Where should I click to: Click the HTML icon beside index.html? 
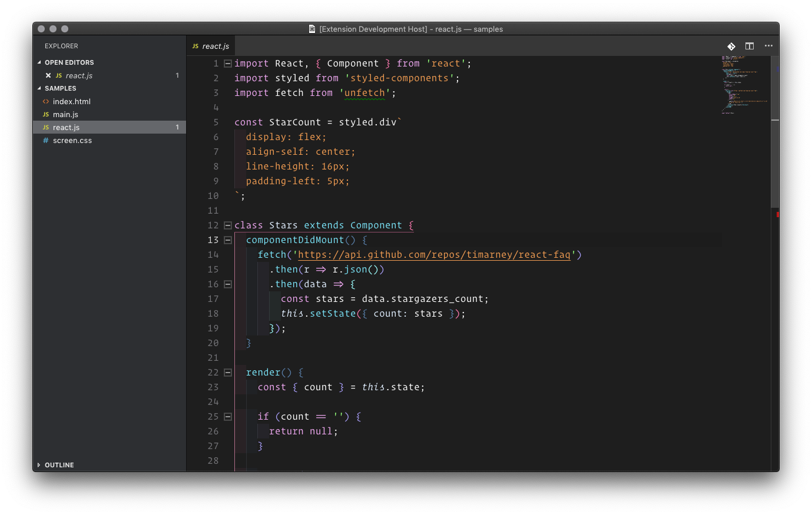coord(46,101)
